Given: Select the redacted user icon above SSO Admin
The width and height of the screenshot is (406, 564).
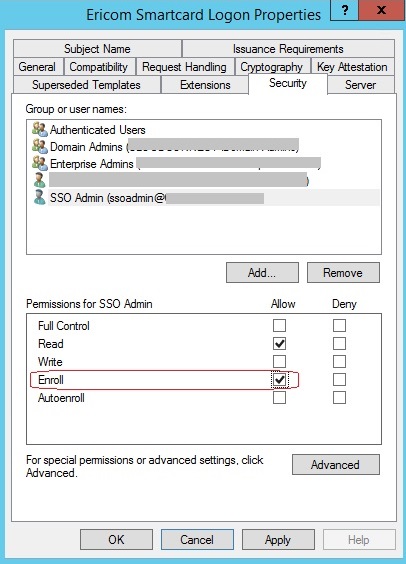Looking at the screenshot, I should (39, 180).
